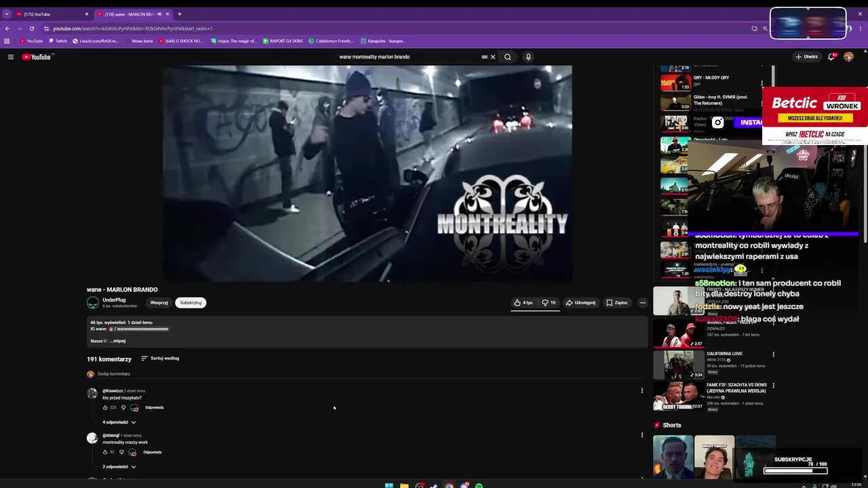
Task: Expand description with ...więcej
Action: tap(117, 341)
